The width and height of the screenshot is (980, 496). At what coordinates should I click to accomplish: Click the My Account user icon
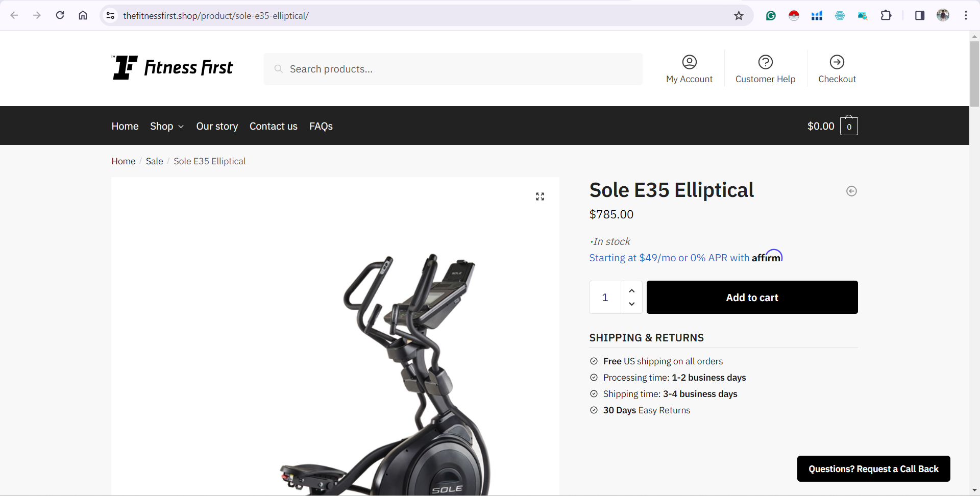pos(689,62)
